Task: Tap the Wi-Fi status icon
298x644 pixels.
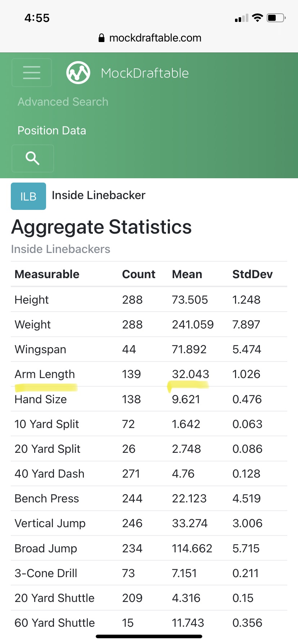Action: pos(257,18)
